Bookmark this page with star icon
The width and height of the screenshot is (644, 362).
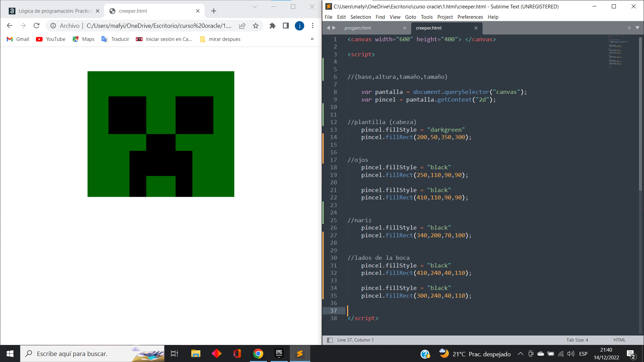(256, 26)
